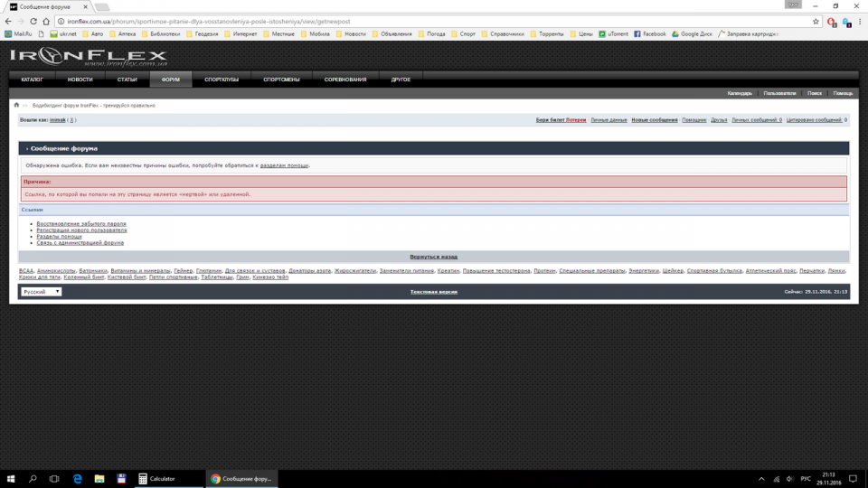Click the Новые сообщения link

tap(654, 119)
